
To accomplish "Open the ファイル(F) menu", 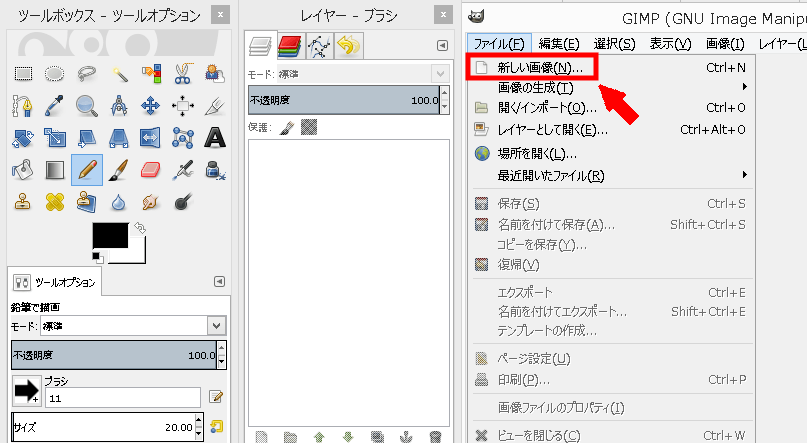I will (x=499, y=44).
